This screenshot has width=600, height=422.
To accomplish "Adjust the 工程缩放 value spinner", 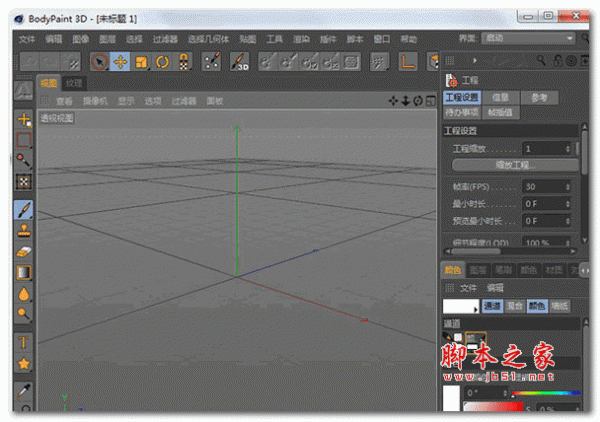I will click(x=568, y=148).
